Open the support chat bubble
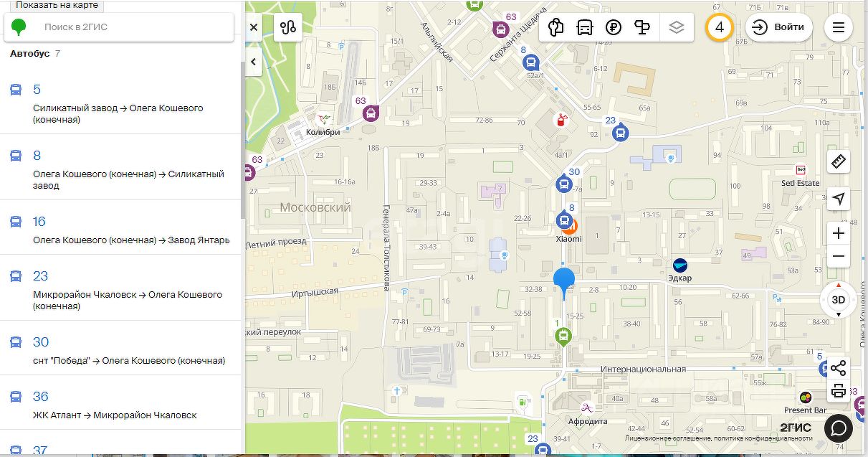The height and width of the screenshot is (457, 868). (838, 428)
